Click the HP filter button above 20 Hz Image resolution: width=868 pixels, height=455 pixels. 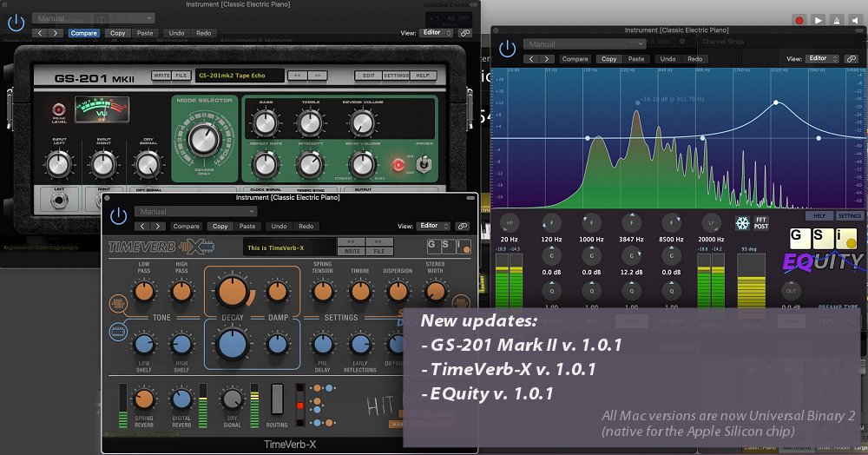[x=510, y=223]
